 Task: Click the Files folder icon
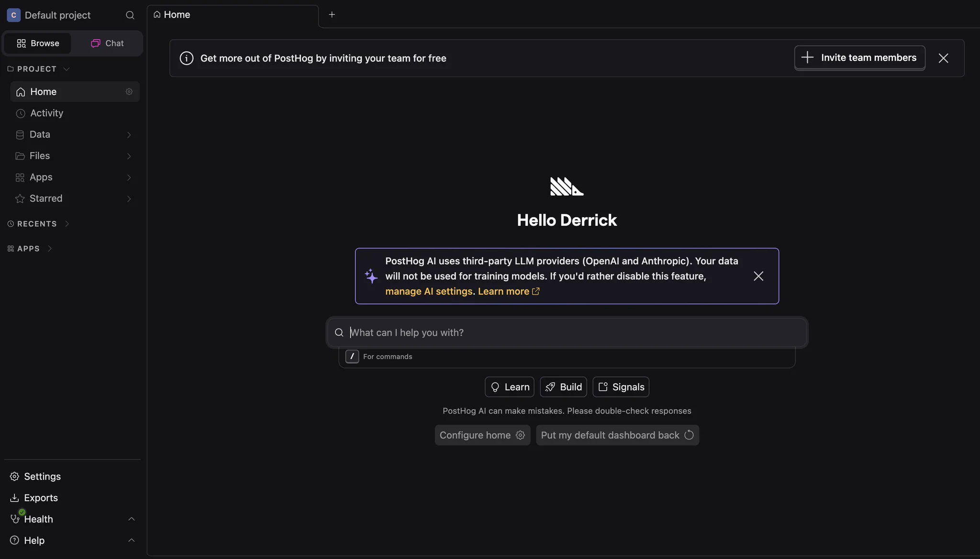pos(20,156)
